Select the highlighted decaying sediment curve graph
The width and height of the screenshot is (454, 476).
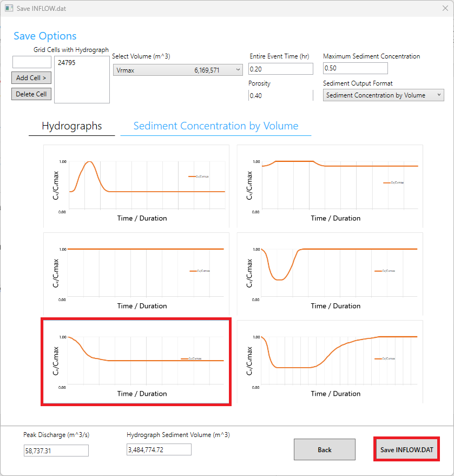click(x=136, y=361)
